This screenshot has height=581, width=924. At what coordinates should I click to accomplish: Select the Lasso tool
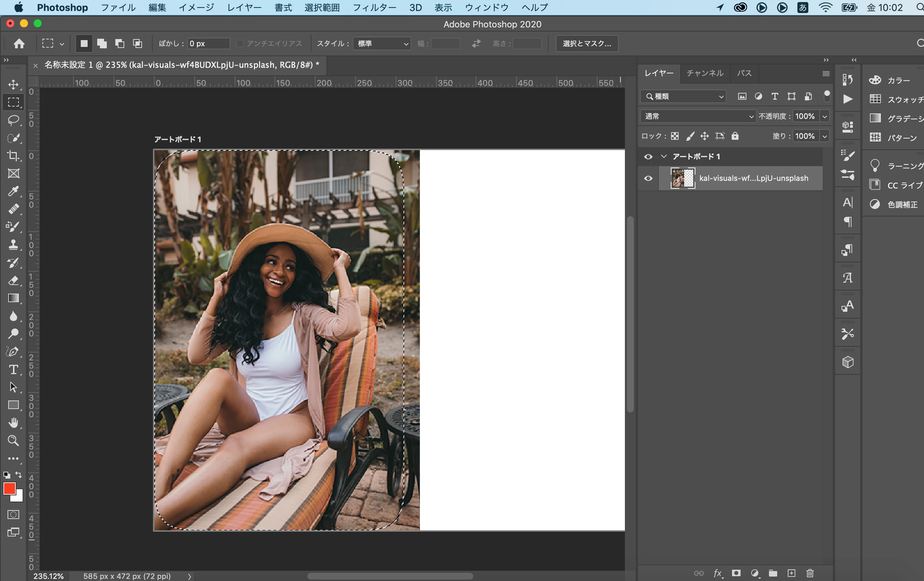(13, 120)
